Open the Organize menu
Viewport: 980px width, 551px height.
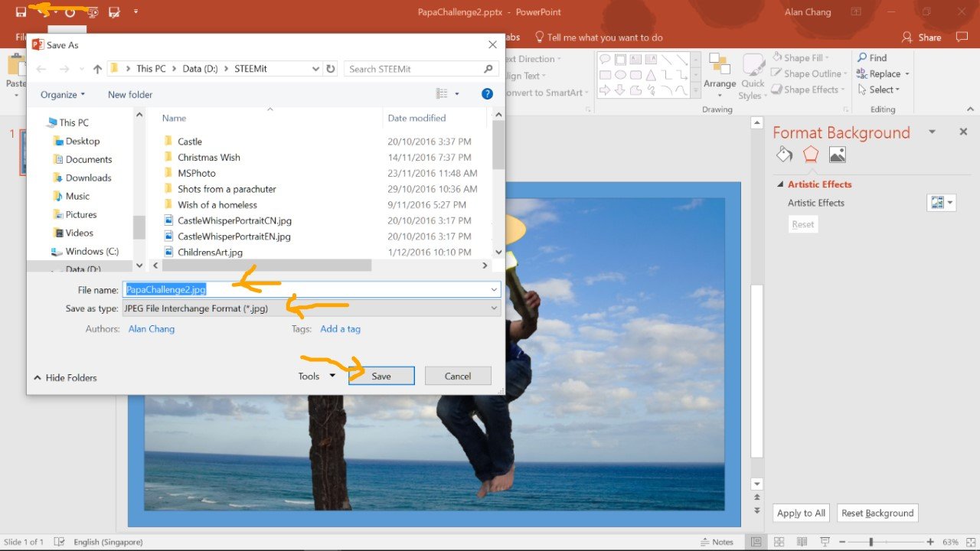point(63,95)
